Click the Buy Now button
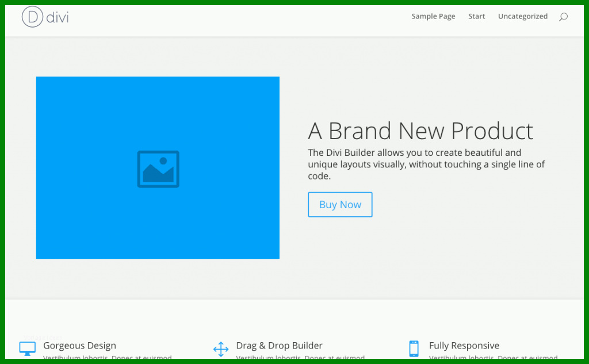This screenshot has width=589, height=364. pos(341,205)
